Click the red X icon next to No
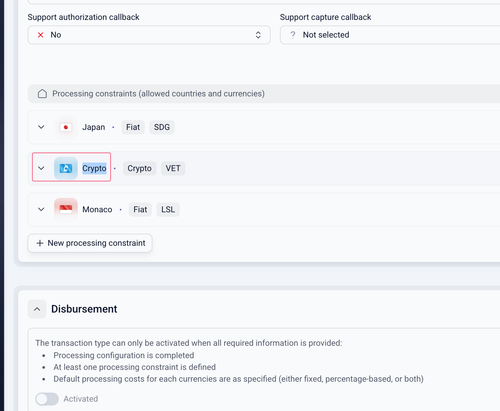The height and width of the screenshot is (411, 500). 41,35
